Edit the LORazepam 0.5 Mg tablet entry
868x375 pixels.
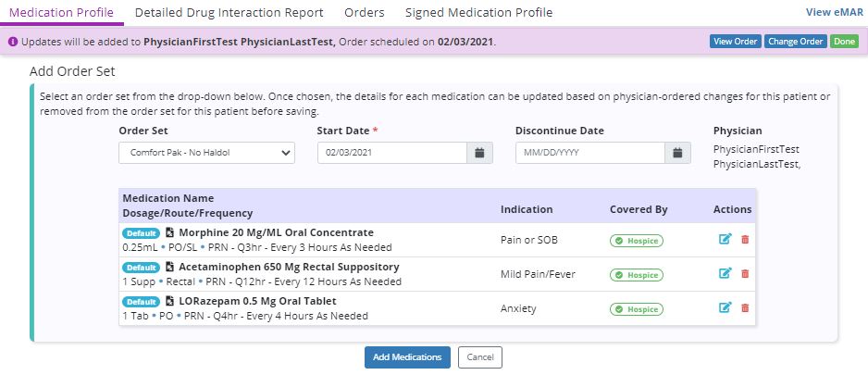point(725,307)
